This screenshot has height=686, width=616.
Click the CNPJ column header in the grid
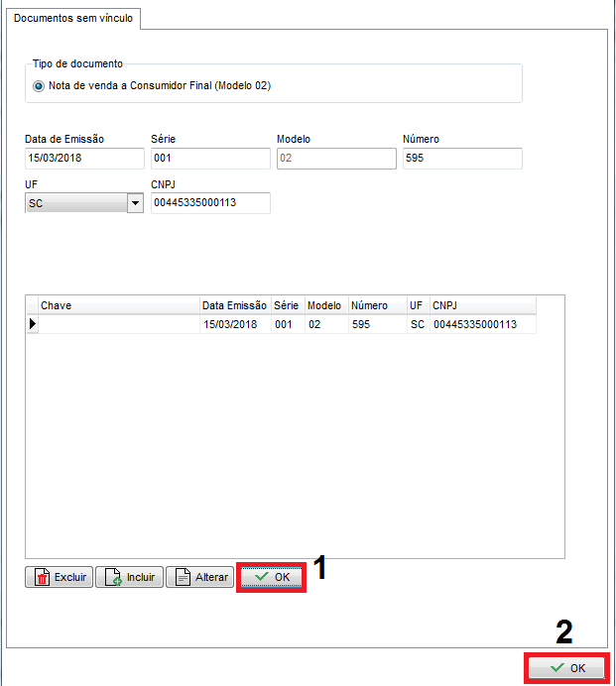[x=482, y=305]
